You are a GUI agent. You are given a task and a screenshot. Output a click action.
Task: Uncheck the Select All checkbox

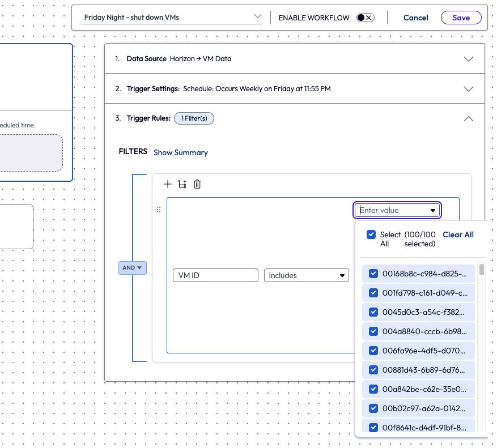[x=371, y=234]
